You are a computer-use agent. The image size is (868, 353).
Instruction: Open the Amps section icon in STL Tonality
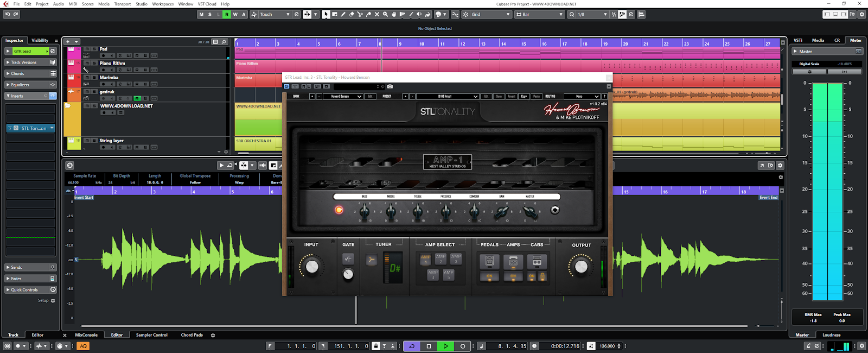pyautogui.click(x=513, y=262)
